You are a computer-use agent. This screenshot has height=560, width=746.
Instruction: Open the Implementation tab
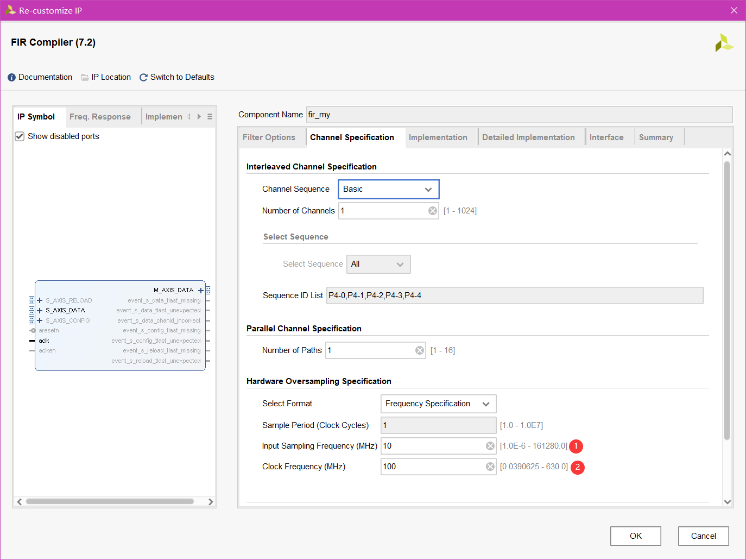click(x=438, y=137)
